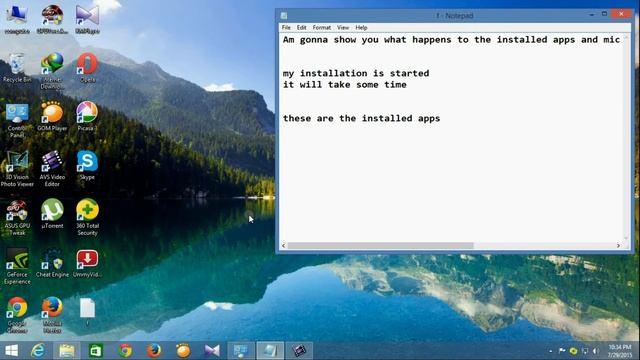Image resolution: width=640 pixels, height=360 pixels.
Task: Select the ASUS shortcut beside the computer icon
Action: click(x=52, y=20)
